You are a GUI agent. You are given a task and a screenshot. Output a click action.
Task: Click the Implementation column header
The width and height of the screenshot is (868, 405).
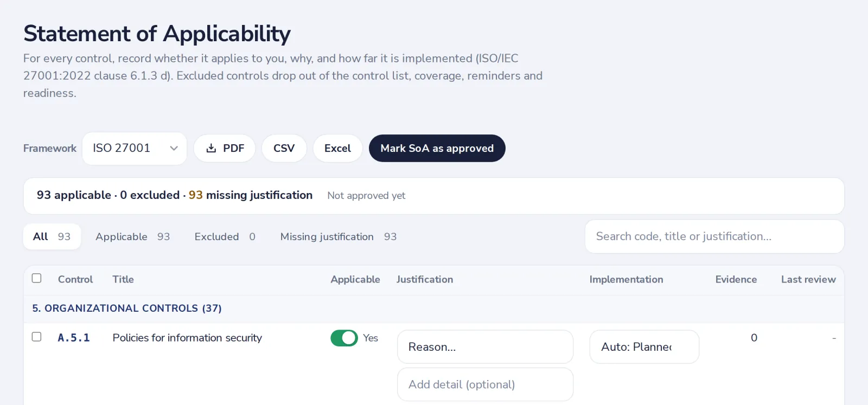point(626,279)
